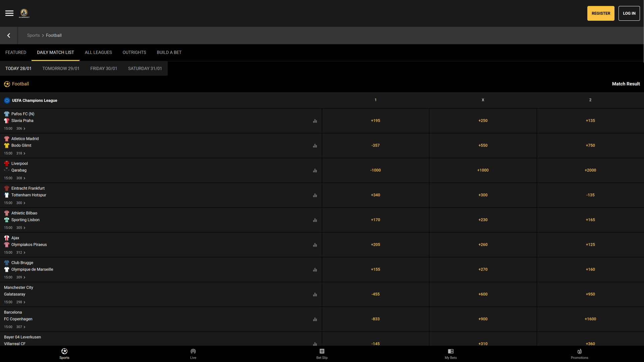Go back using the left arrow

click(x=9, y=36)
